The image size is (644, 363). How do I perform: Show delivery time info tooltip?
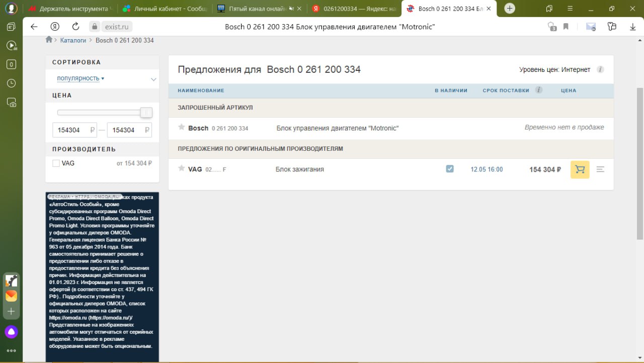click(539, 90)
